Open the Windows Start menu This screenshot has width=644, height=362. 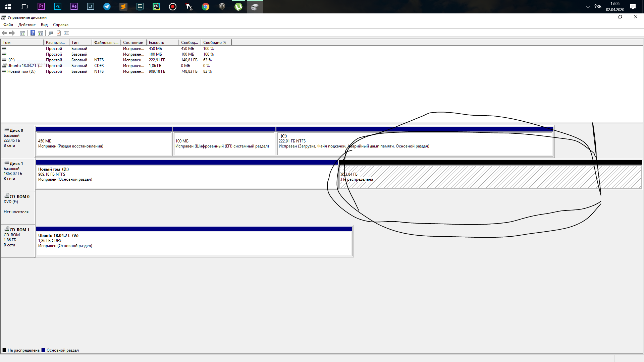[8, 6]
